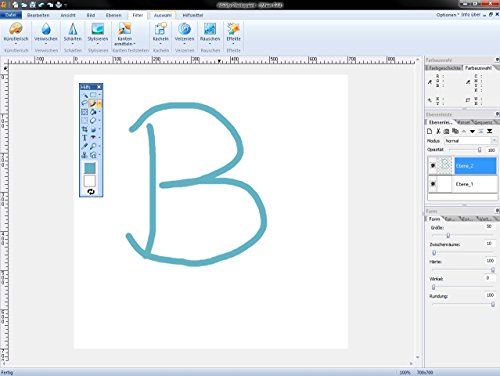Open the Bild ribbon tab
The width and height of the screenshot is (500, 376).
click(91, 15)
